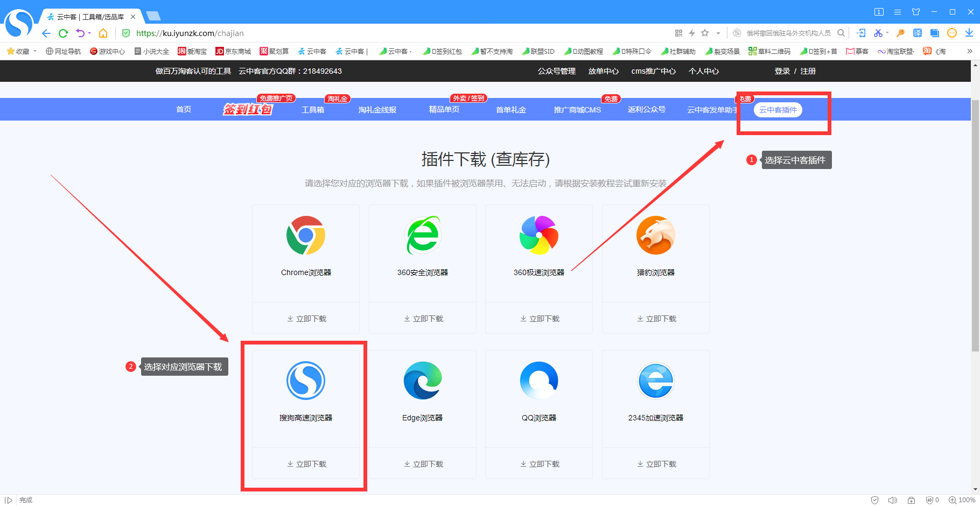This screenshot has height=506, width=980.
Task: Expand the screenshot tool dropdown arrow
Action: tap(887, 33)
